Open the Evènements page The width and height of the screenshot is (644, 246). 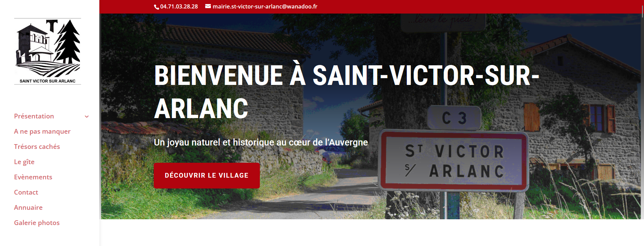33,177
